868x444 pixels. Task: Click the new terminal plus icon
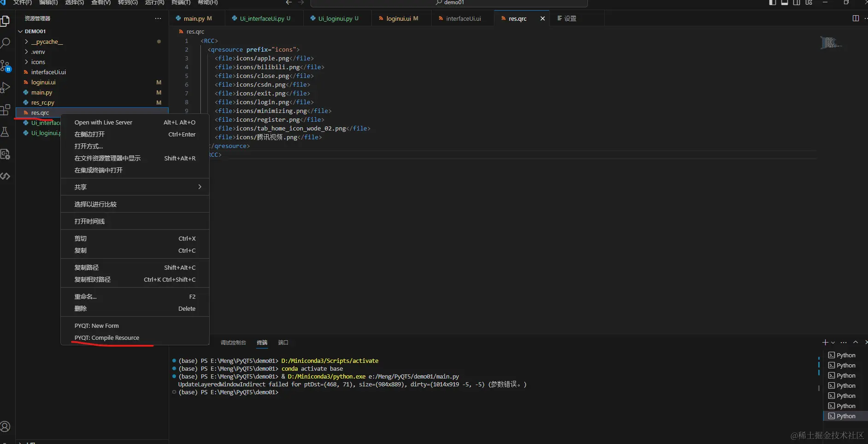(825, 343)
